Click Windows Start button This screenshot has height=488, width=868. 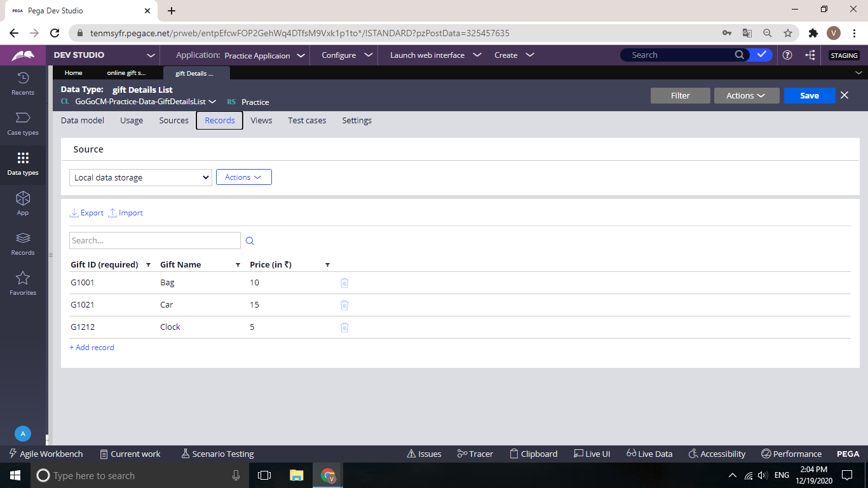click(x=15, y=475)
